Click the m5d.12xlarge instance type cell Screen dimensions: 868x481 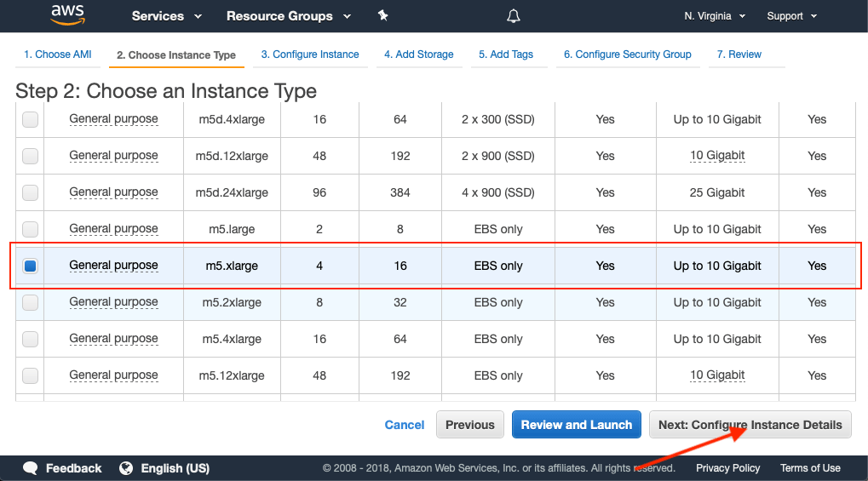(x=232, y=156)
